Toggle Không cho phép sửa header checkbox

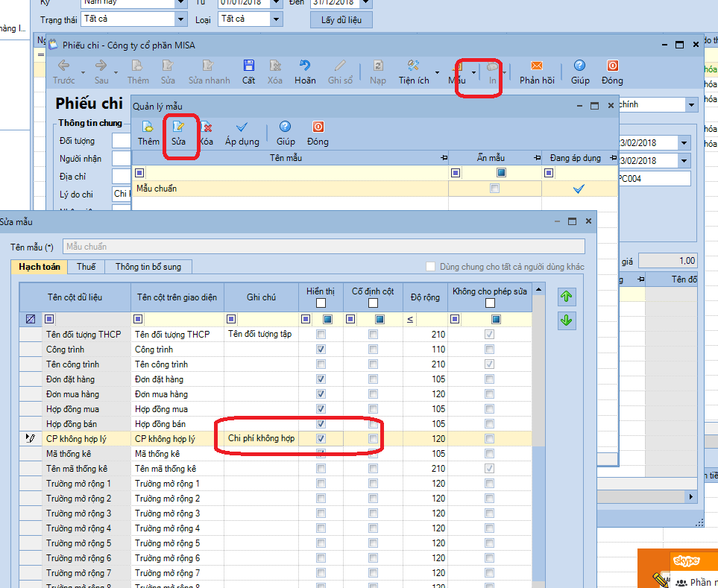(490, 303)
